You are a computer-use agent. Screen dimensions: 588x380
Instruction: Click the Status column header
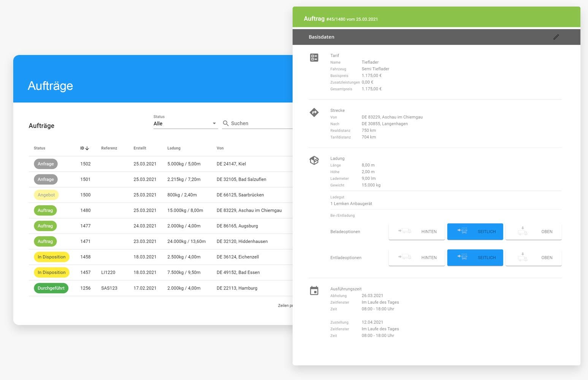pos(40,148)
